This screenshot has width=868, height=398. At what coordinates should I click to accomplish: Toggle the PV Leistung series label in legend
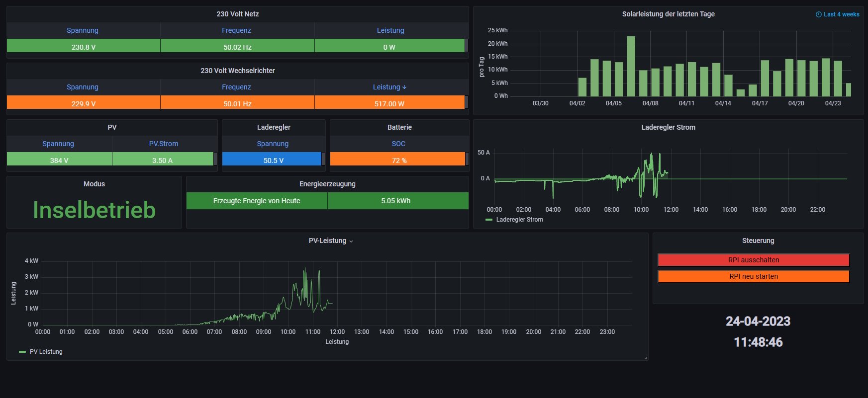click(46, 352)
